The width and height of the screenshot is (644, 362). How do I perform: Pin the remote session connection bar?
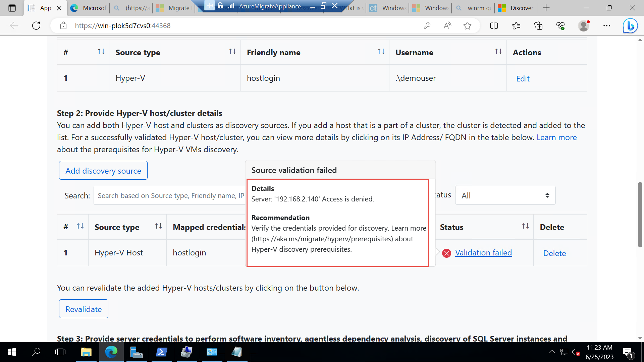[x=209, y=6]
